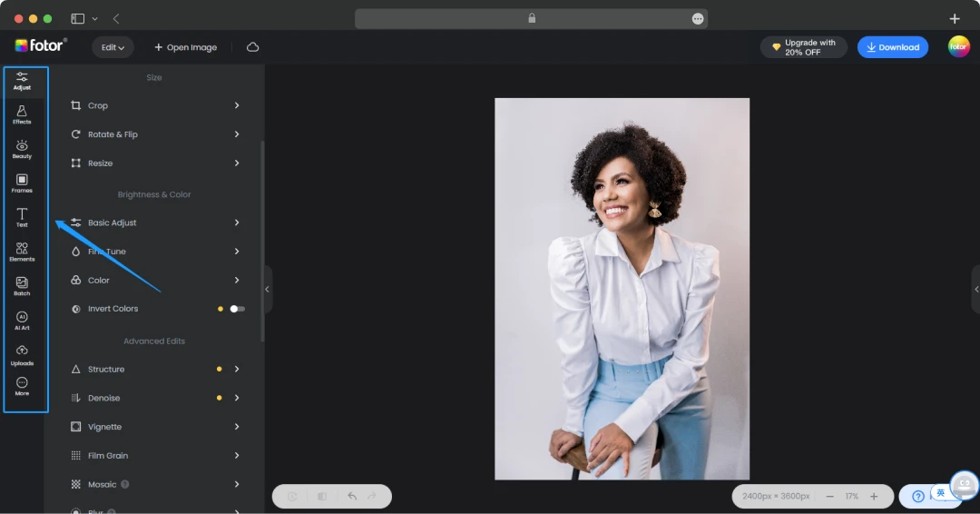Click the help question mark icon
The height and width of the screenshot is (514, 980).
[918, 496]
